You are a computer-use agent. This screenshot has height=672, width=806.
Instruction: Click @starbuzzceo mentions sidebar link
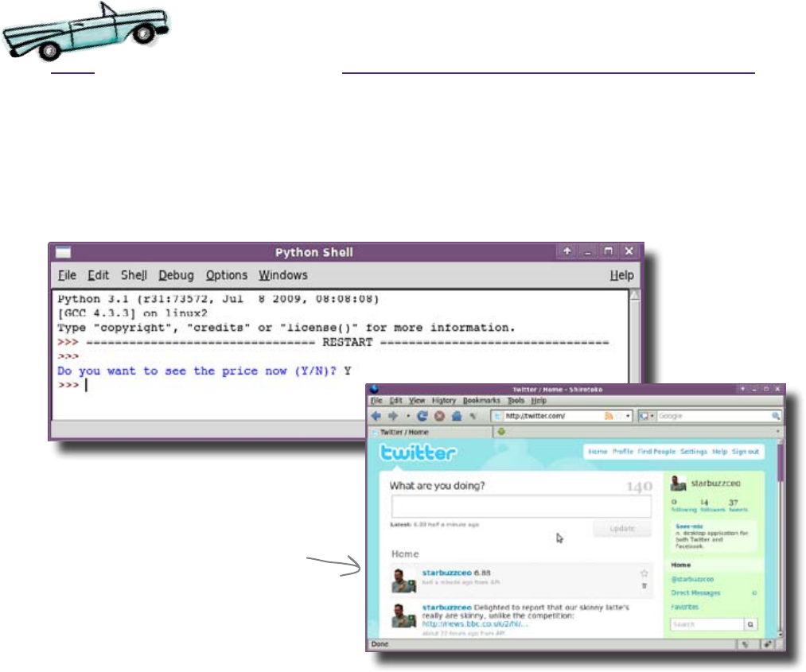pyautogui.click(x=692, y=579)
